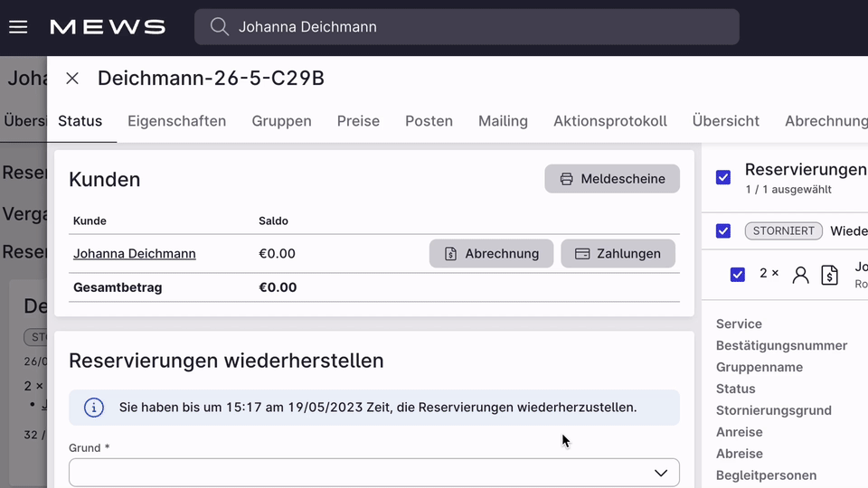The width and height of the screenshot is (868, 488).
Task: Click the STORNIERT status badge
Action: (783, 230)
